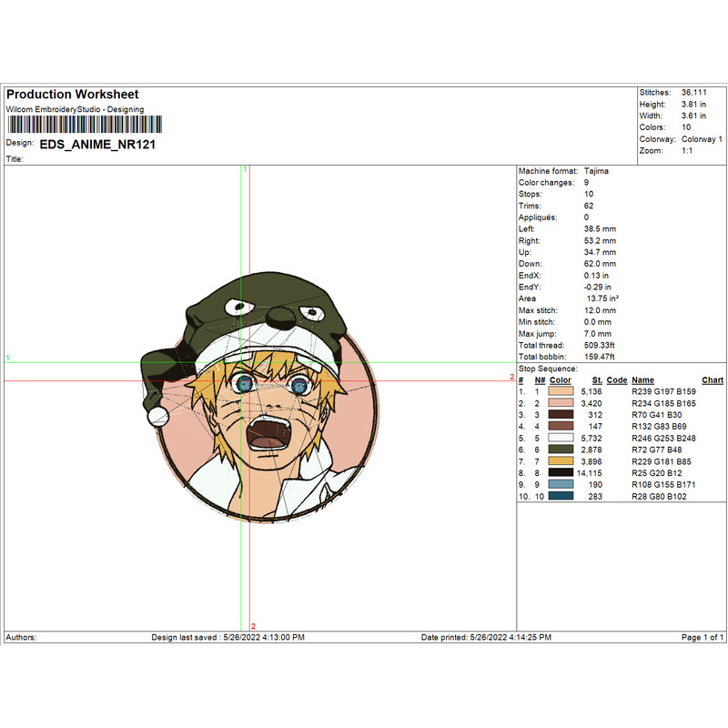Click the Machine format value Tajima
This screenshot has width=728, height=728.
[597, 171]
